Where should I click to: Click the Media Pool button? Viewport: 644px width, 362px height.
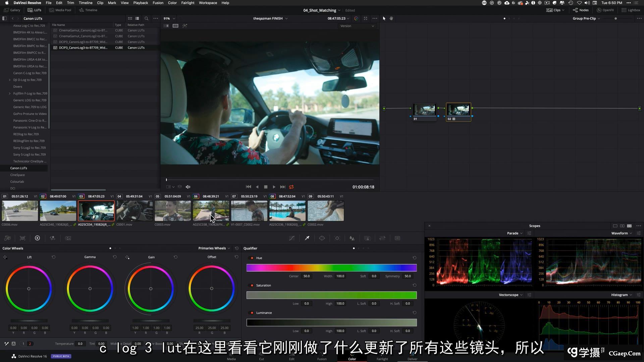point(60,10)
